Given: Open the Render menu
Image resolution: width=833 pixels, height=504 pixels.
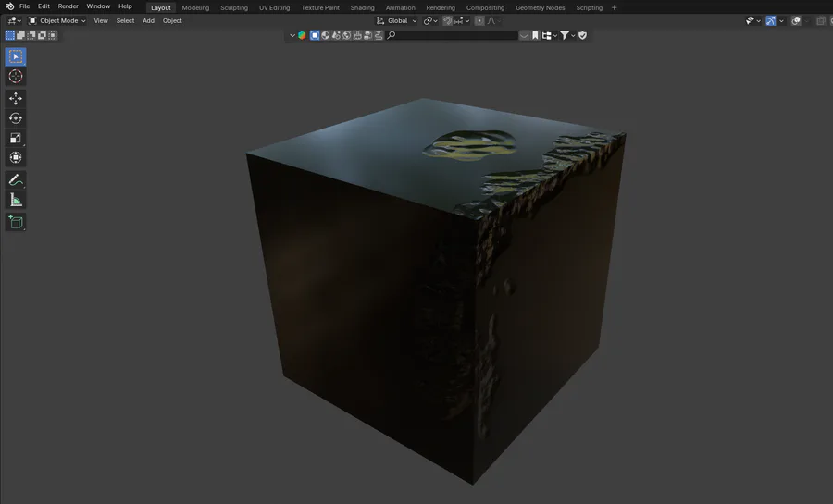Looking at the screenshot, I should pyautogui.click(x=68, y=6).
